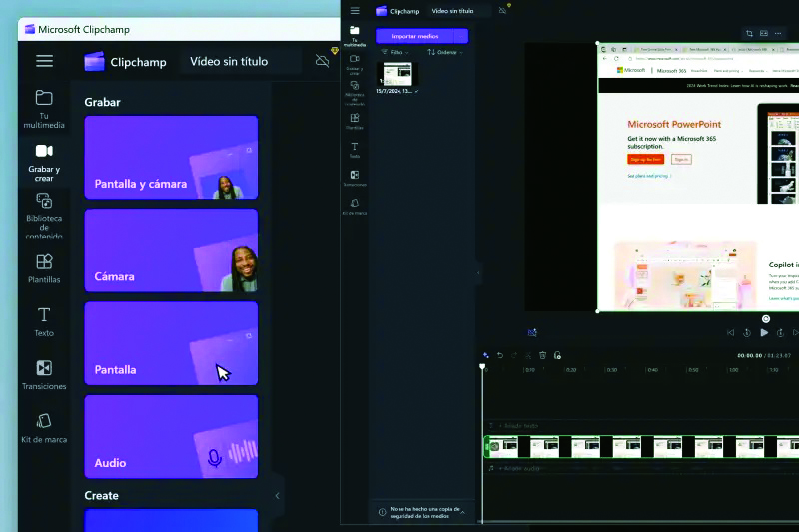The image size is (799, 532).
Task: Click '+ Añadir audio' track placeholder
Action: pos(519,468)
